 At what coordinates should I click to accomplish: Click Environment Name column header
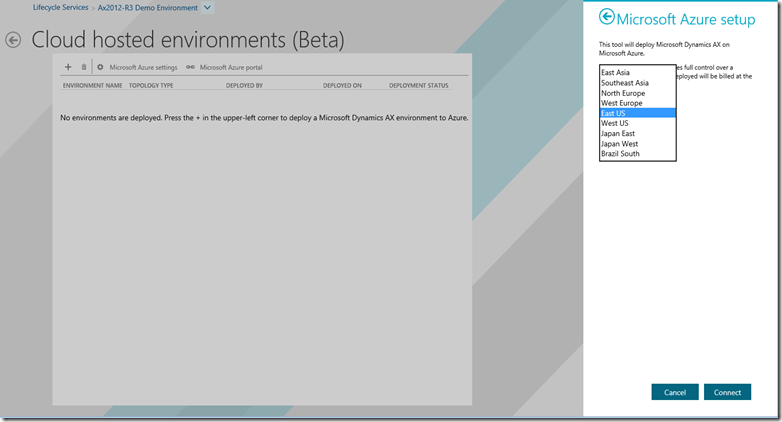tap(93, 86)
